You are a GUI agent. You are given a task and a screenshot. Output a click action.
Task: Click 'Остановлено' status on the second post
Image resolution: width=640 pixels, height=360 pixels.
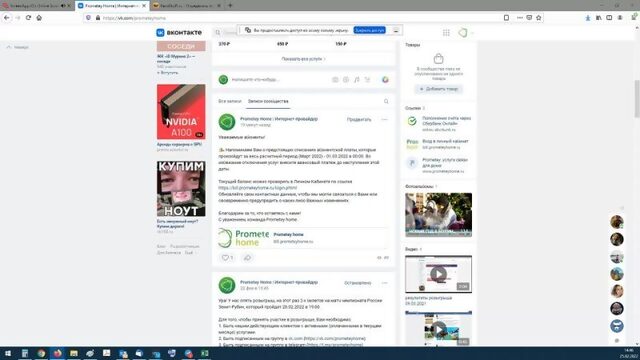point(358,283)
